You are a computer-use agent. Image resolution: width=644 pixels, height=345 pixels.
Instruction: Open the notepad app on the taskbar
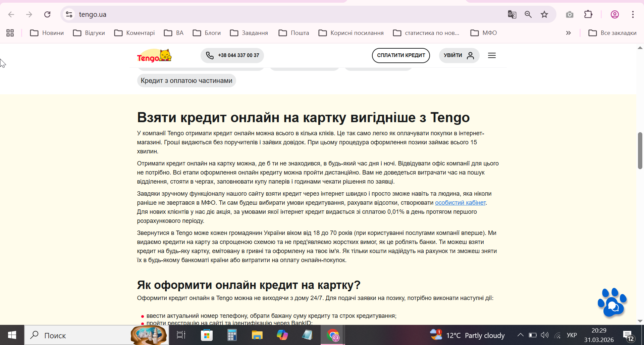point(307,335)
